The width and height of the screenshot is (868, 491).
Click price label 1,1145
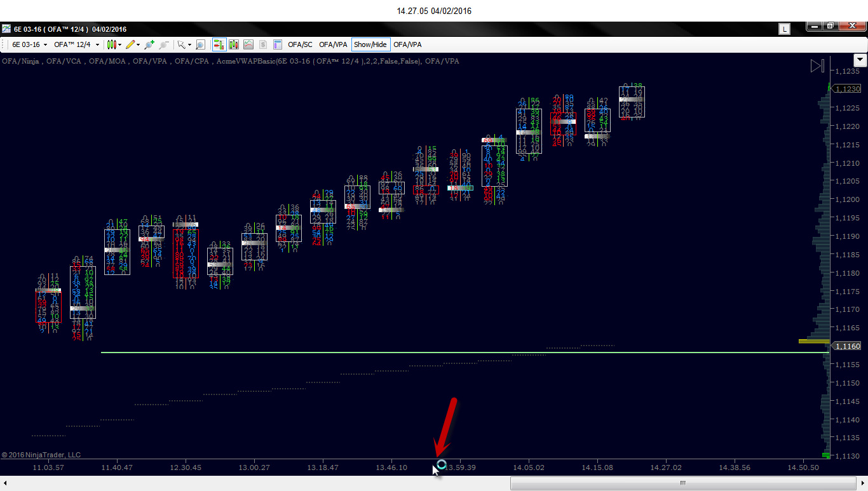848,401
